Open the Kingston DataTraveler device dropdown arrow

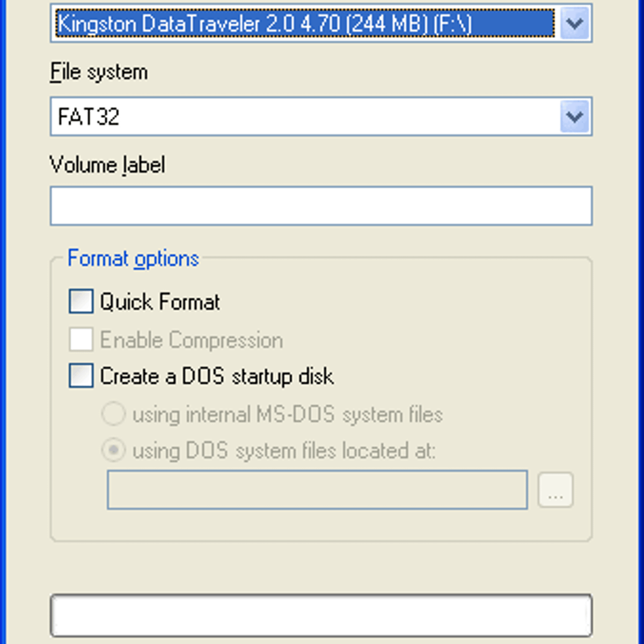[x=574, y=23]
